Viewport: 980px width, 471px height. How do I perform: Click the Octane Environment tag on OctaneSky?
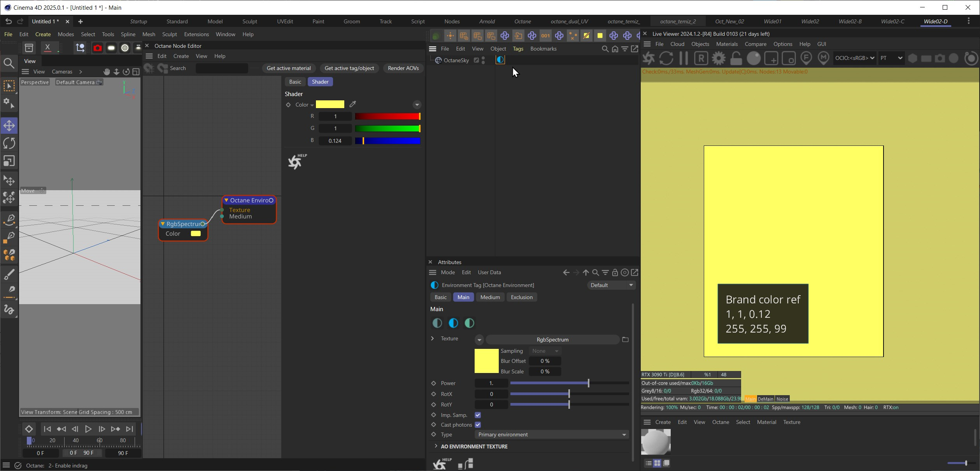point(500,60)
